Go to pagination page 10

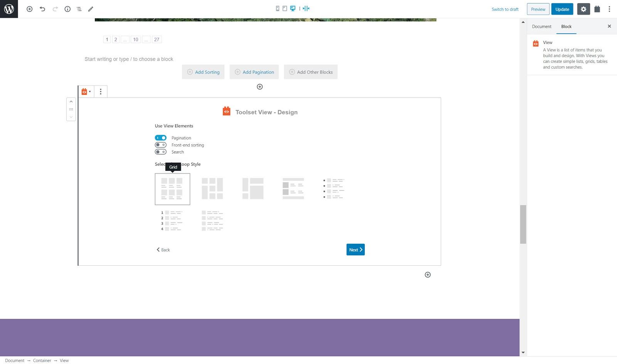tap(135, 39)
